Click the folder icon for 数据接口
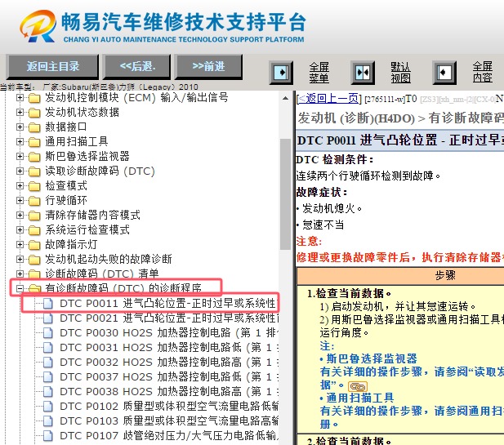504x445 pixels. [34, 127]
